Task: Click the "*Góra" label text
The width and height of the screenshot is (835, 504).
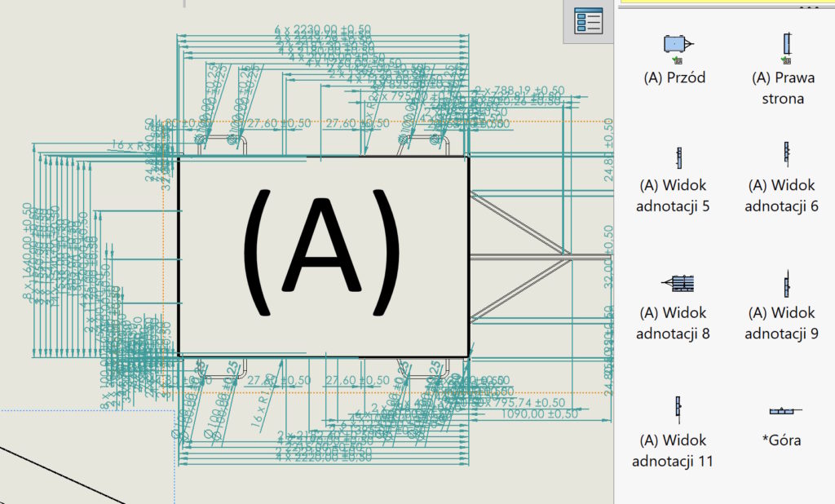Action: 780,439
